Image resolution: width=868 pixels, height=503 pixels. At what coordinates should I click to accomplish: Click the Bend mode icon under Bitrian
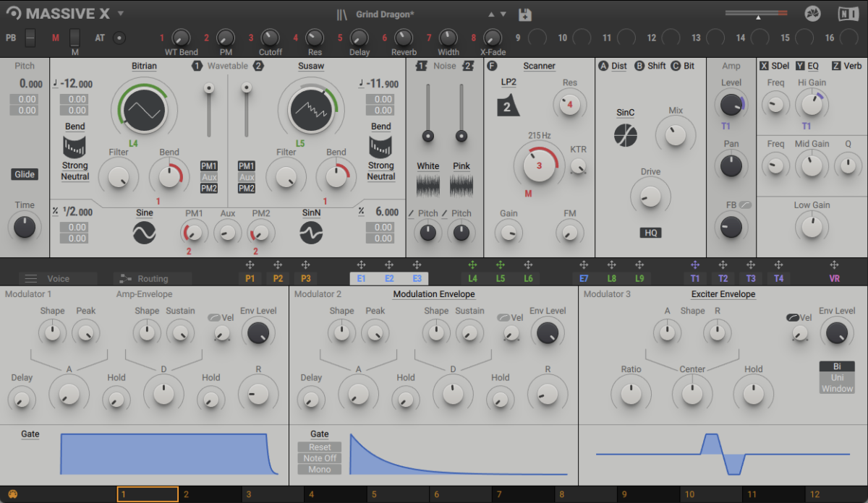point(75,147)
